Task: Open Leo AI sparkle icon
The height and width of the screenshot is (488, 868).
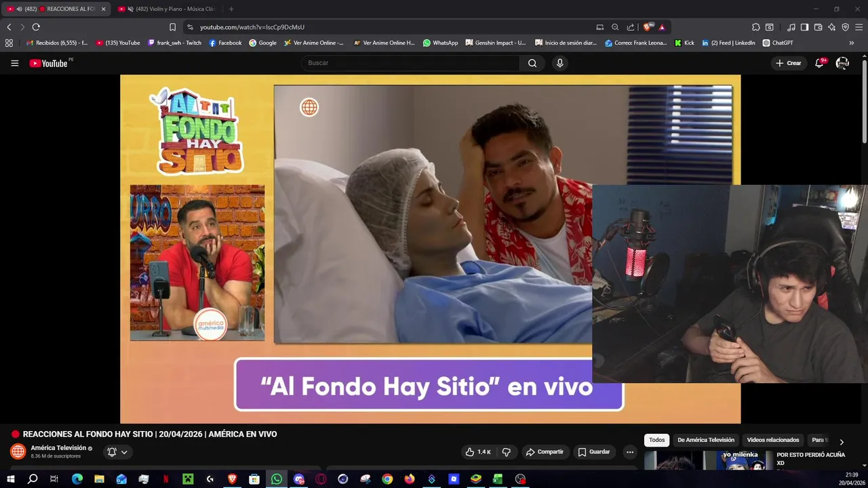Action: point(831,27)
